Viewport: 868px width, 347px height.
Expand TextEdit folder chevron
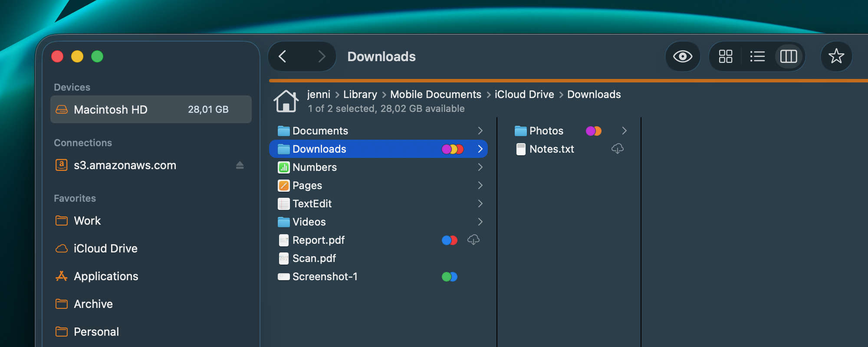pyautogui.click(x=480, y=203)
